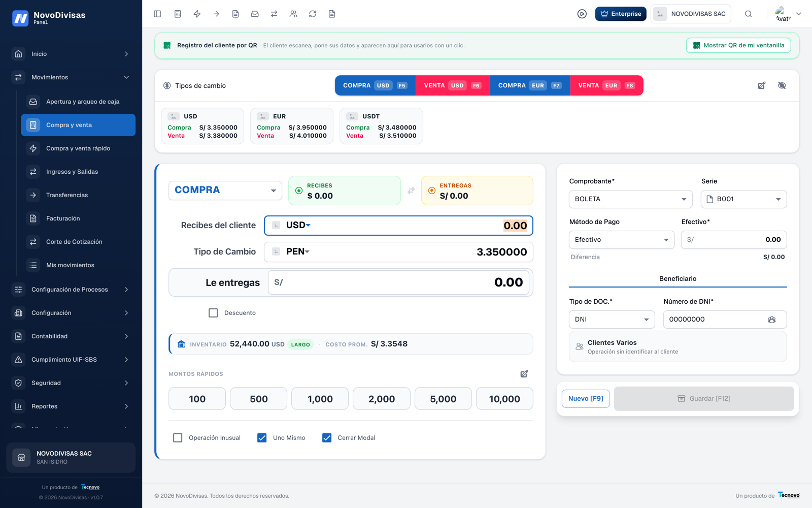Select COMPRA USD F5 tab
This screenshot has height=508, width=812.
click(376, 85)
